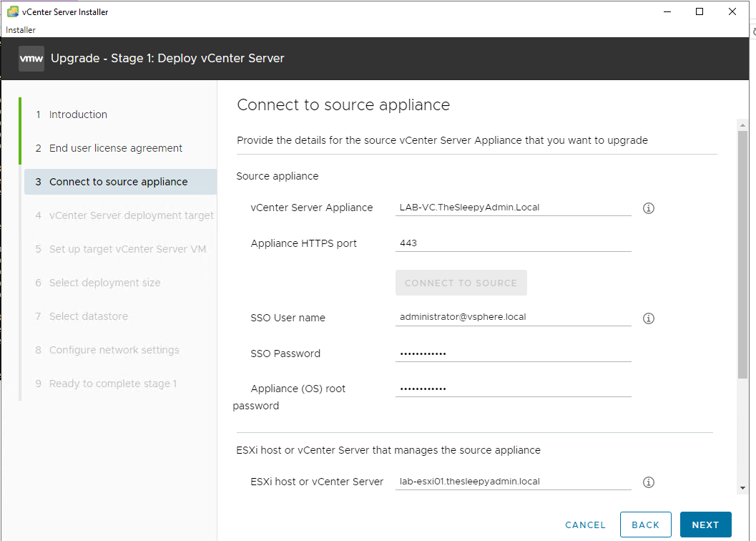Open the info tooltip beside vCenter Server Appliance

coord(648,208)
